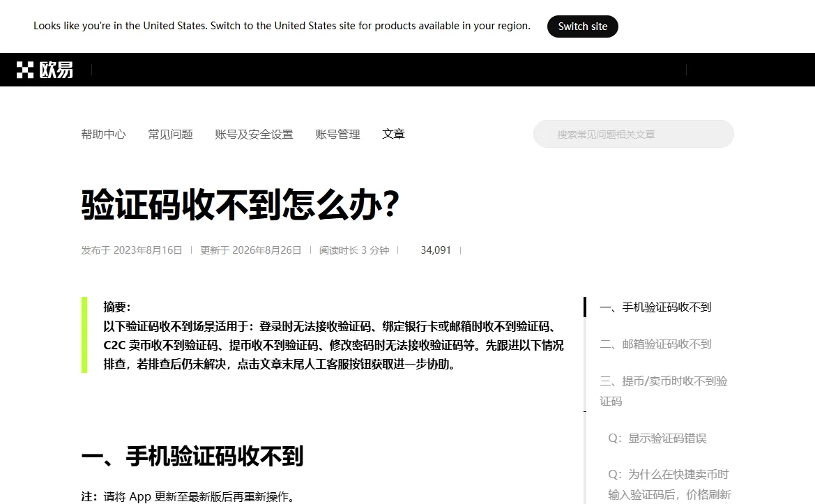The height and width of the screenshot is (504, 815).
Task: Click the note 请将 App 更新至最新版后再重新操作
Action: coord(199,496)
